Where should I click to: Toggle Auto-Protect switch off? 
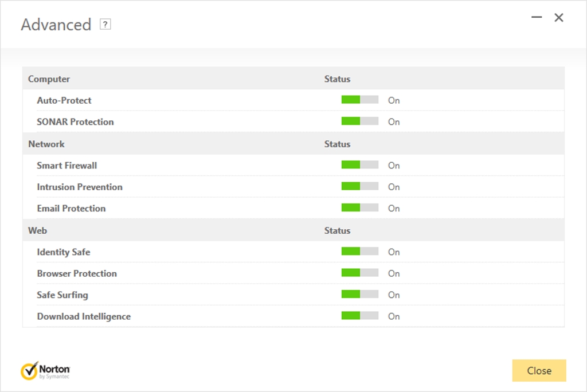point(359,100)
